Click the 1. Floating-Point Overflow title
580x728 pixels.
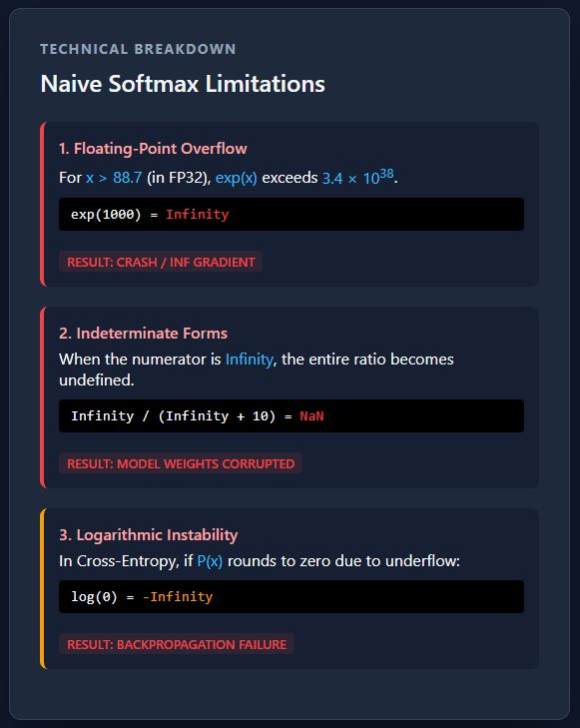(x=153, y=149)
